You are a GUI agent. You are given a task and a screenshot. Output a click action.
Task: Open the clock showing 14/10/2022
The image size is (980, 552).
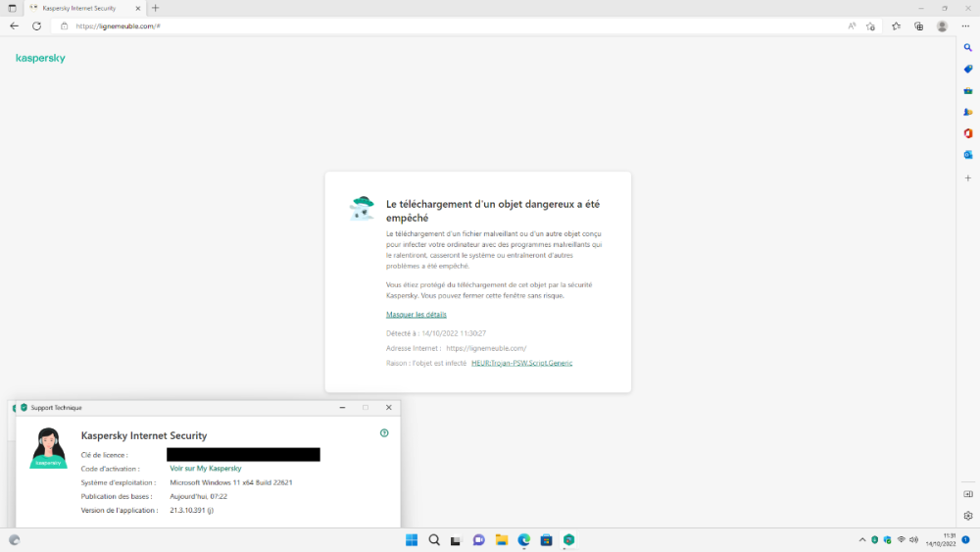tap(941, 540)
